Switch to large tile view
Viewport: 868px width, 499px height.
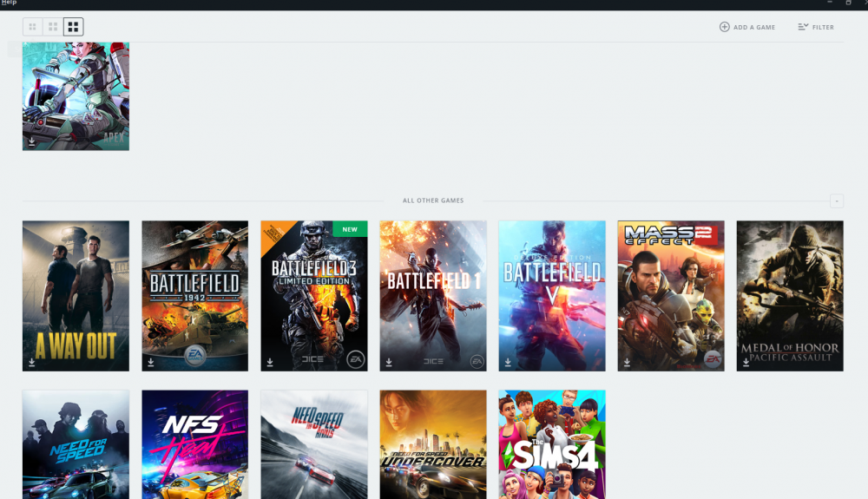click(73, 27)
